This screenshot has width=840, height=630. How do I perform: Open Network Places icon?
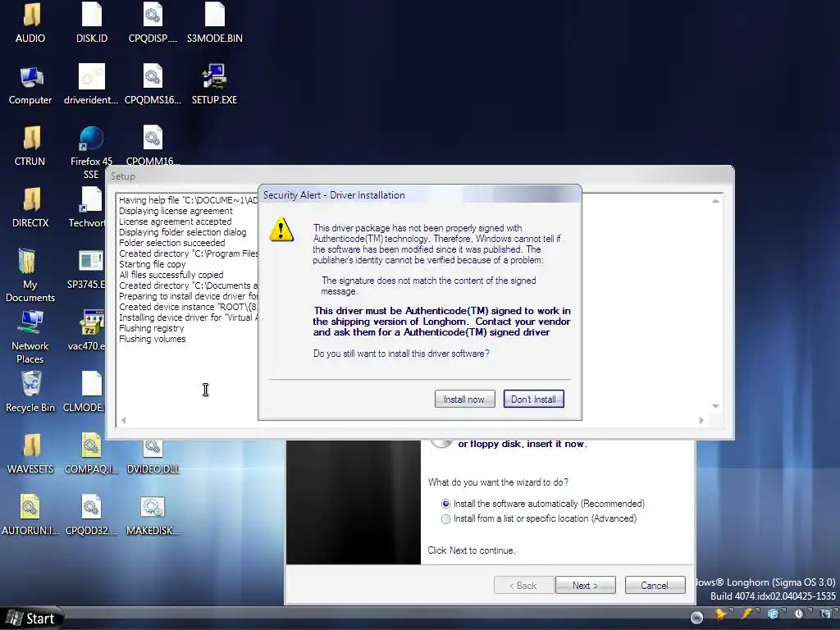[30, 337]
